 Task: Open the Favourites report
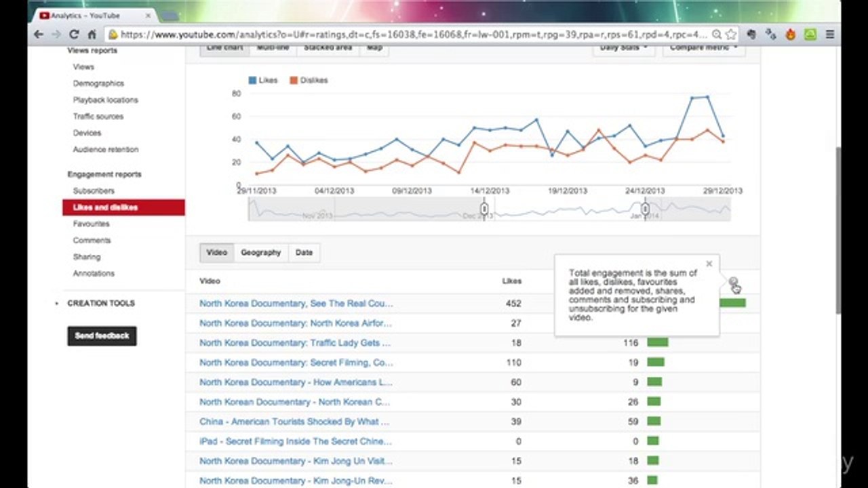tap(91, 224)
